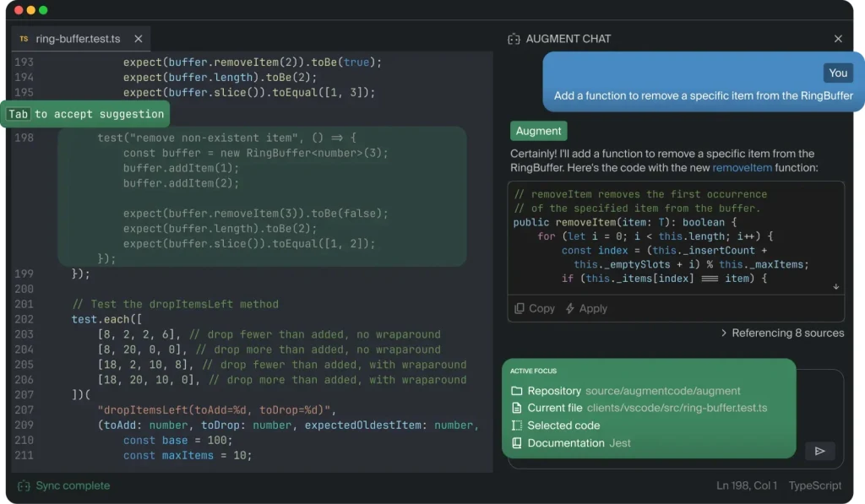Click the Tab to accept suggestion hint

84,114
